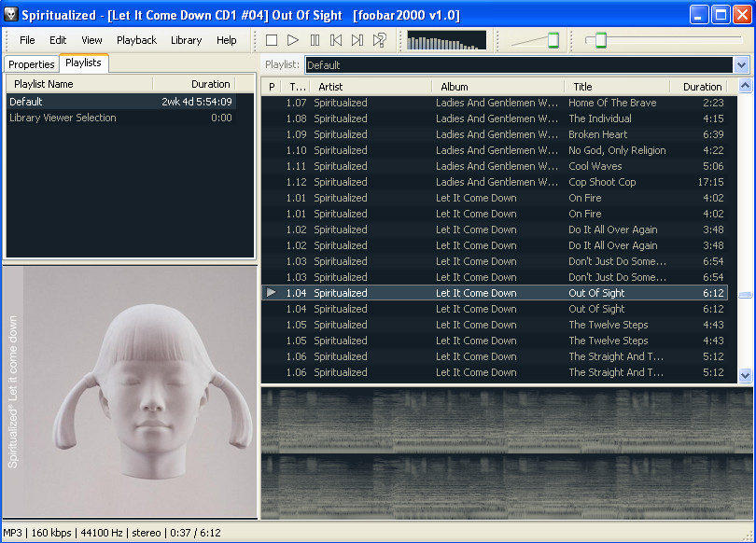Pause the current track

pyautogui.click(x=315, y=40)
